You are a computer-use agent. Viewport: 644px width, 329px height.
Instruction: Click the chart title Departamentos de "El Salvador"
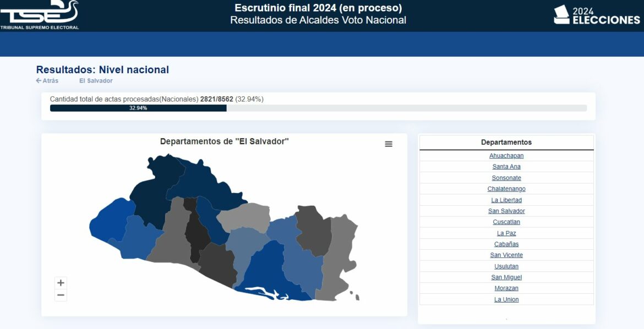pyautogui.click(x=224, y=141)
